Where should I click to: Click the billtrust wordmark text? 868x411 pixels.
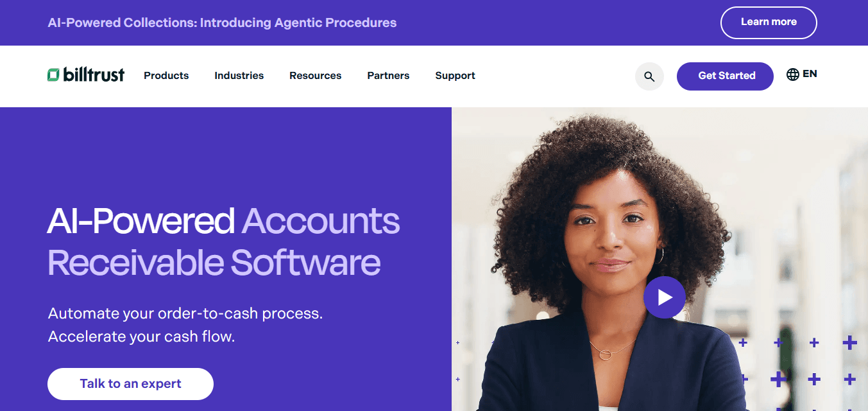94,75
